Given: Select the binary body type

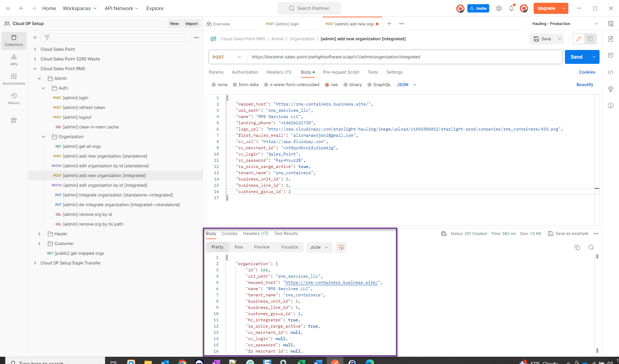Looking at the screenshot, I should coord(345,85).
